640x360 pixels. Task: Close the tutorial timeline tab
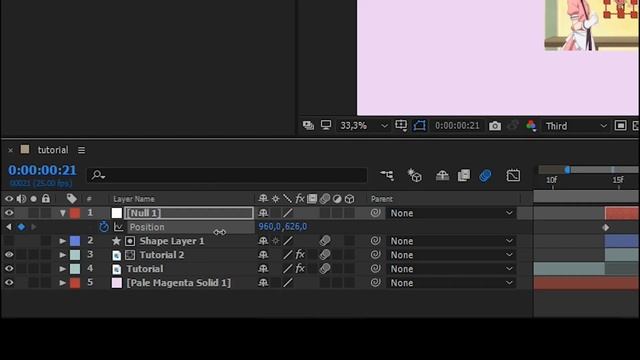coord(11,150)
